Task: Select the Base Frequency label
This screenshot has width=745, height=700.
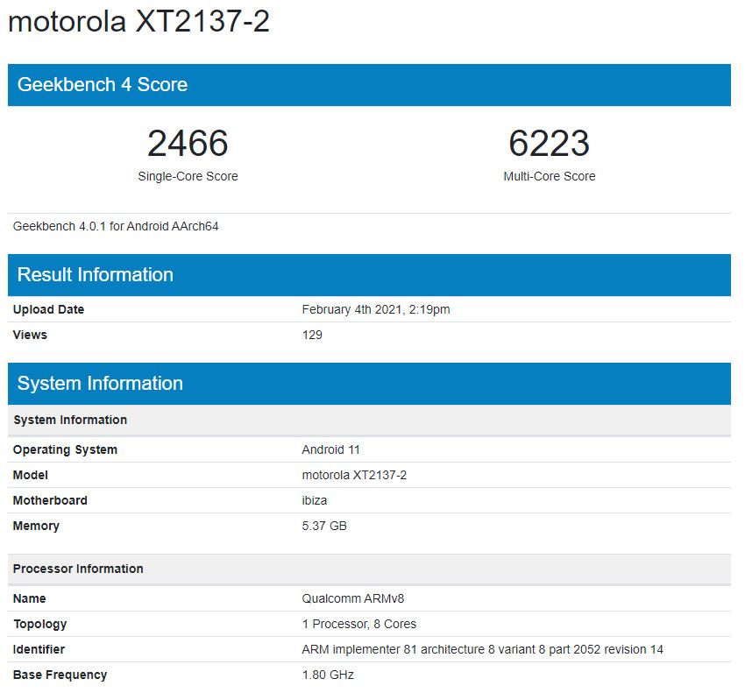Action: [60, 675]
